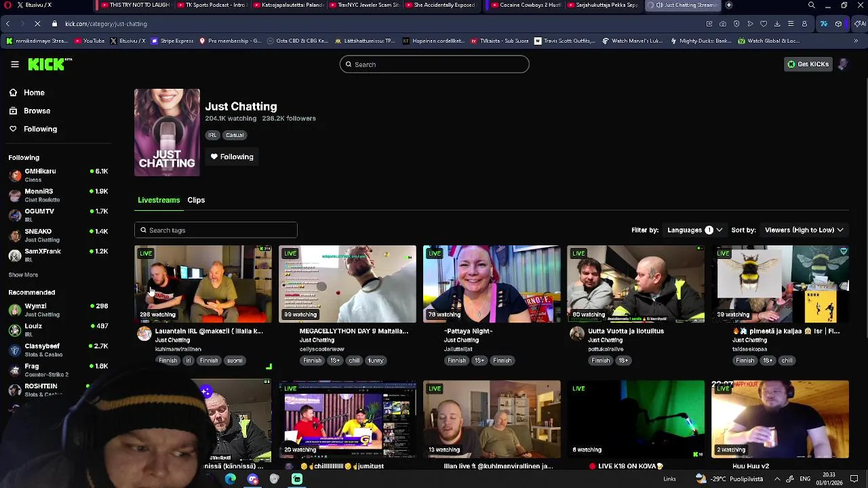This screenshot has height=488, width=868.
Task: Click ROSHTEIN in recommended list
Action: pyautogui.click(x=41, y=386)
